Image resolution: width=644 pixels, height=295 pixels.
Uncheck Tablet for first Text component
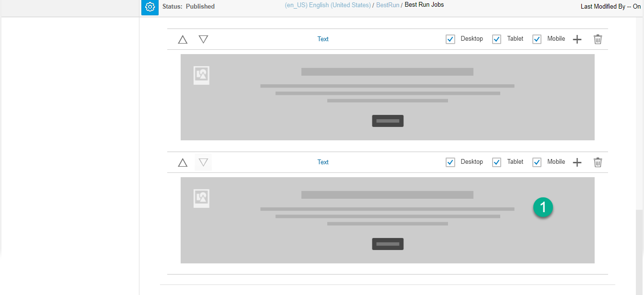pos(497,39)
